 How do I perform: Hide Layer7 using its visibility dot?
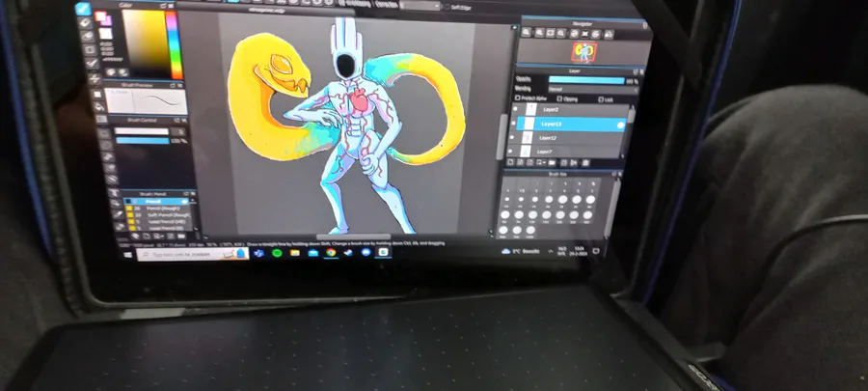[510, 150]
